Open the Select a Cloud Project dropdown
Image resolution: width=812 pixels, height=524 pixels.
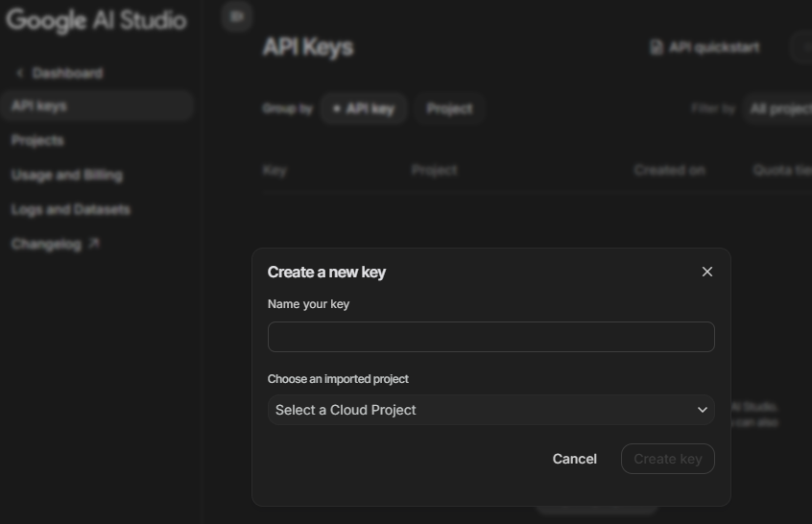[490, 410]
